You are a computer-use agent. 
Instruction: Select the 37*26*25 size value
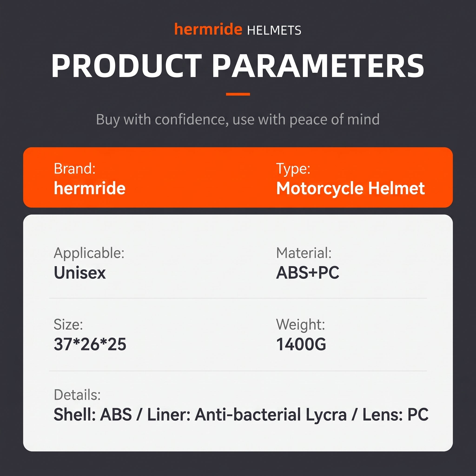point(90,344)
